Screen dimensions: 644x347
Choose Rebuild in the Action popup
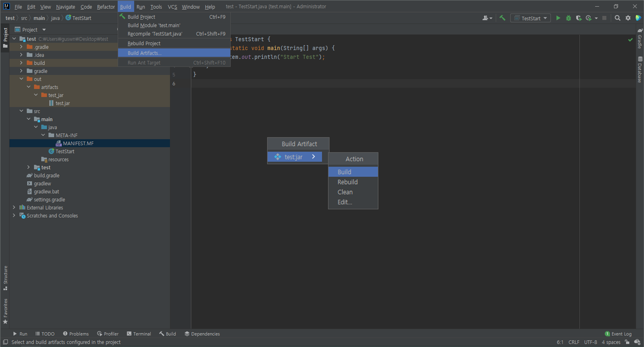tap(353, 182)
